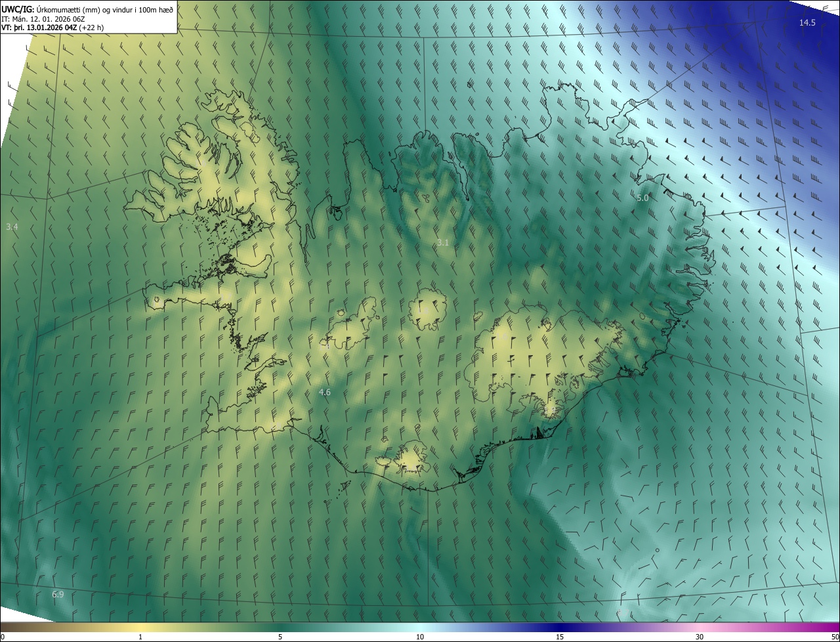
Task: Click the color scale label '30'
Action: tap(700, 637)
